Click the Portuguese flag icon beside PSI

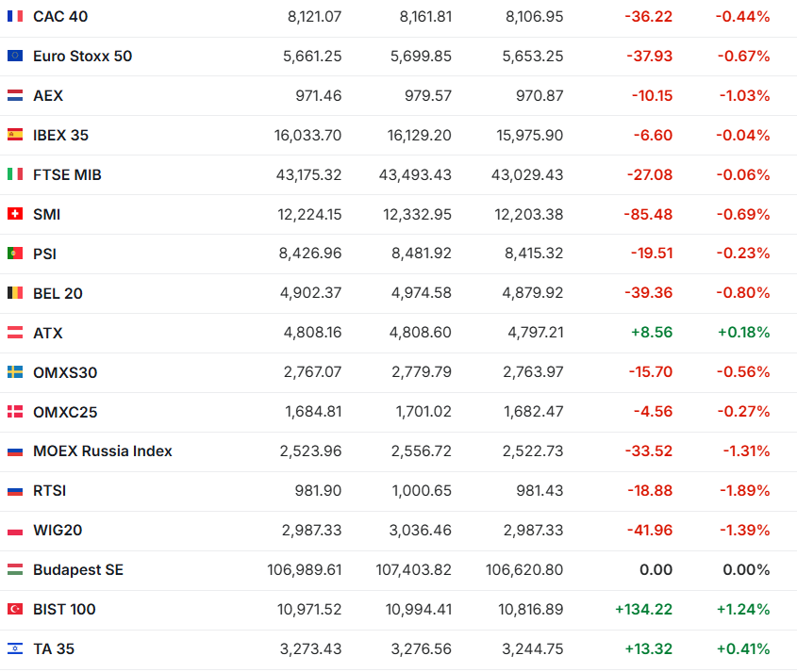tap(15, 254)
